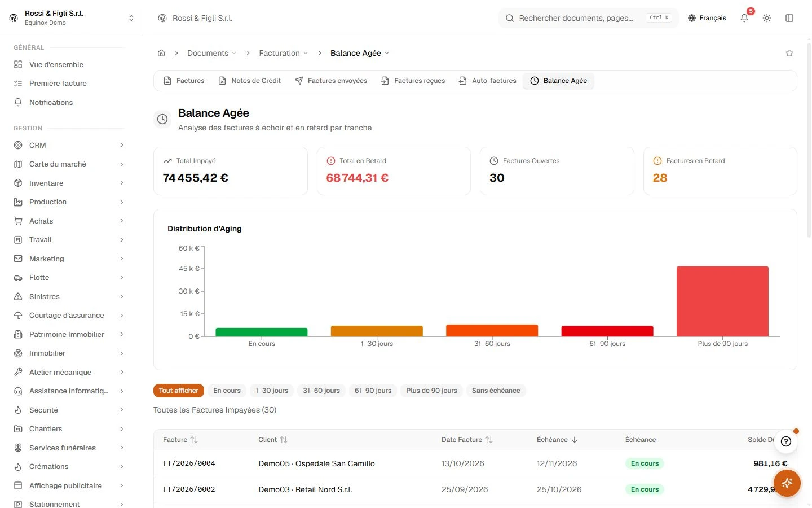This screenshot has width=812, height=508.
Task: Toggle the sidebar panel layout icon
Action: click(789, 18)
